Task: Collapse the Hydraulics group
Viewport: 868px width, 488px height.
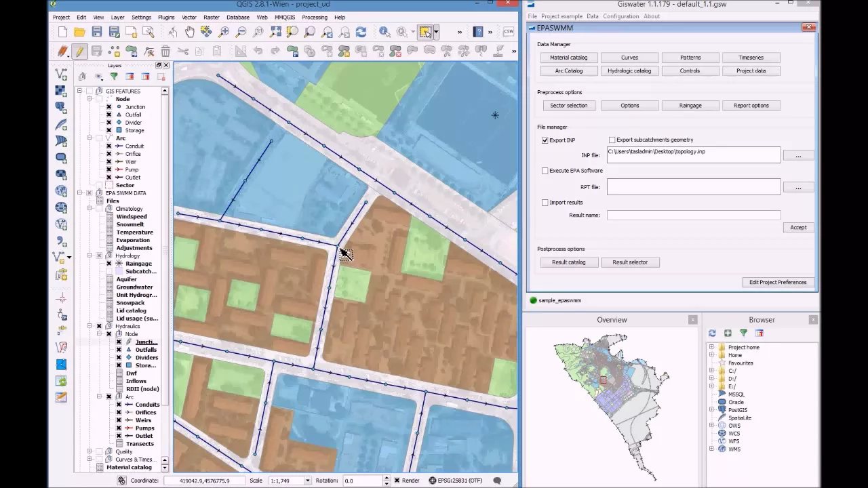Action: coord(90,327)
